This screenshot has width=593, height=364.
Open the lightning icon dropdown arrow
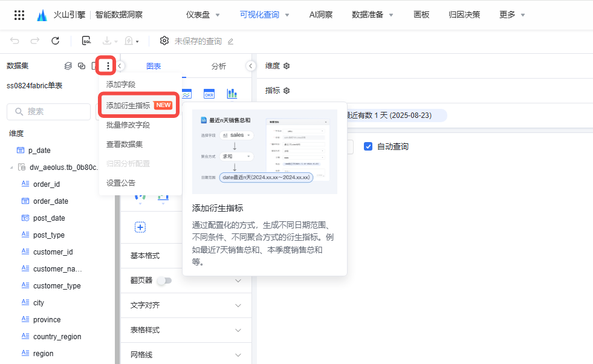pos(137,42)
